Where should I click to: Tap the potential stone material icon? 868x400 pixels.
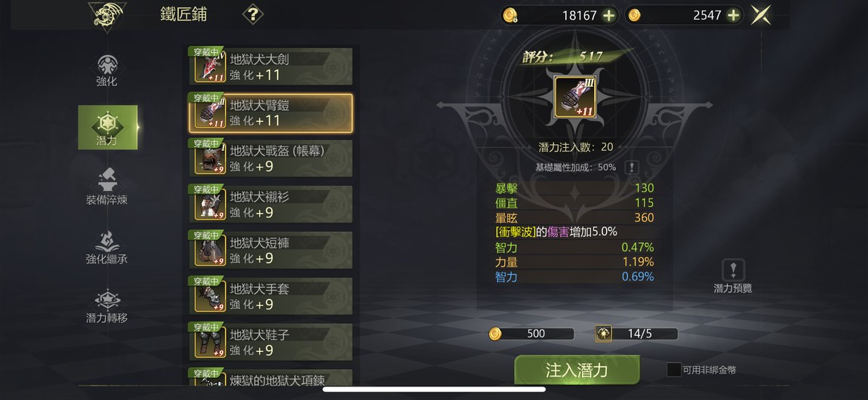click(603, 334)
